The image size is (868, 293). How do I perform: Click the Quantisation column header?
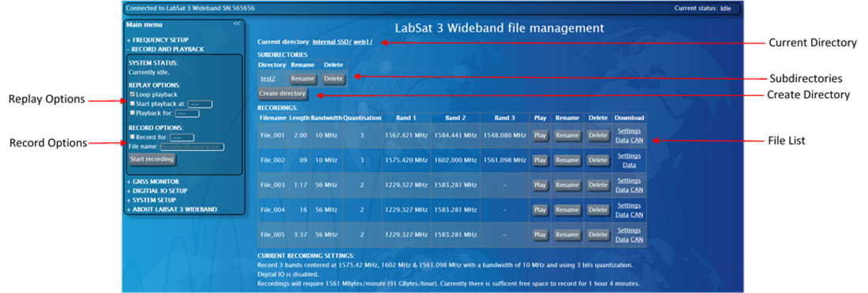point(362,118)
